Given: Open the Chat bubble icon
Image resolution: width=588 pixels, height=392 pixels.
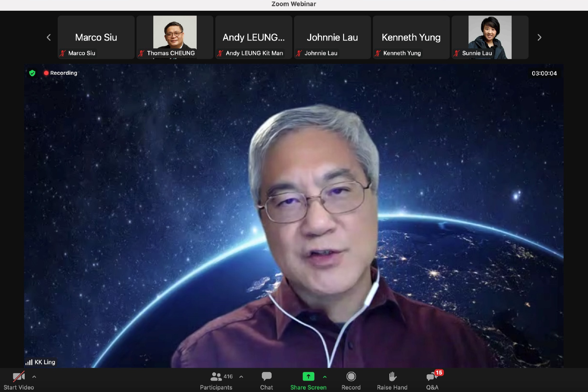Looking at the screenshot, I should pos(266,376).
